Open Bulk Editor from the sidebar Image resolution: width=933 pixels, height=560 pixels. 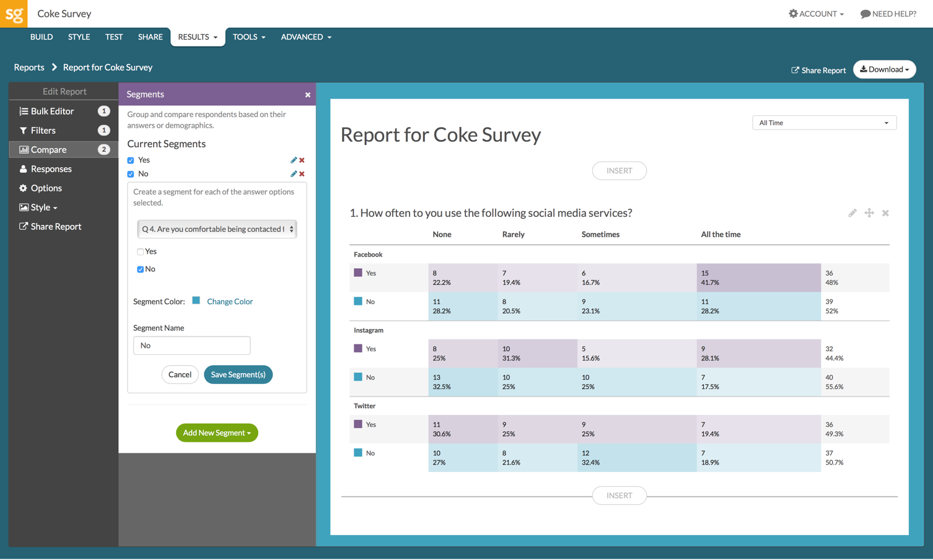coord(52,112)
